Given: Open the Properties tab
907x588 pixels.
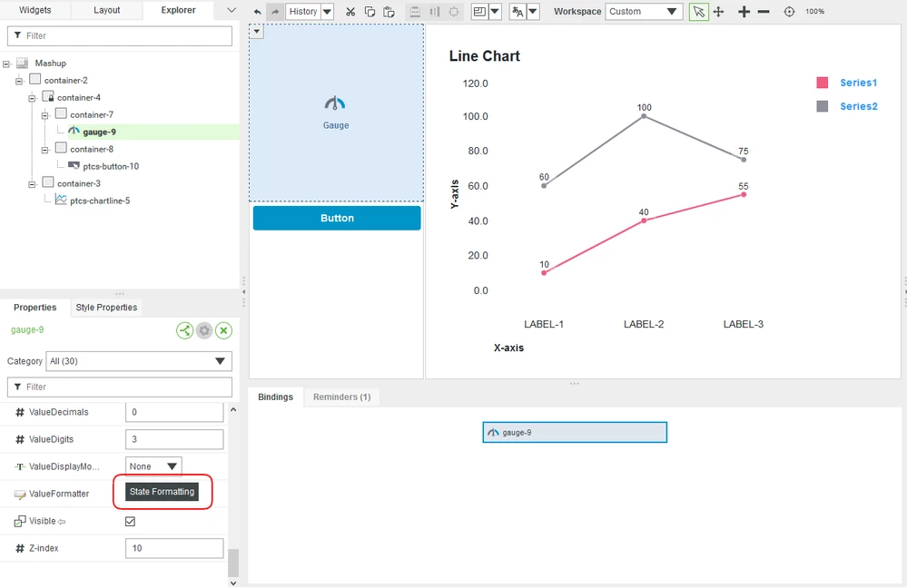Looking at the screenshot, I should coord(35,308).
